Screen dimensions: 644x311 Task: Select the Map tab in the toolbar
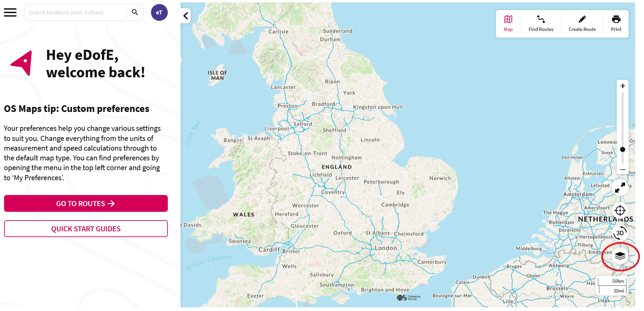(x=508, y=23)
